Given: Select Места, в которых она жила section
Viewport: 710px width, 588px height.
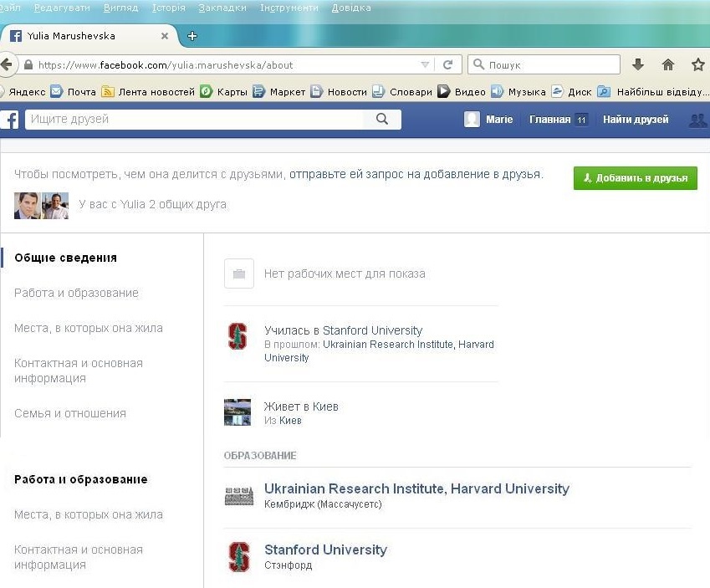Looking at the screenshot, I should tap(88, 328).
